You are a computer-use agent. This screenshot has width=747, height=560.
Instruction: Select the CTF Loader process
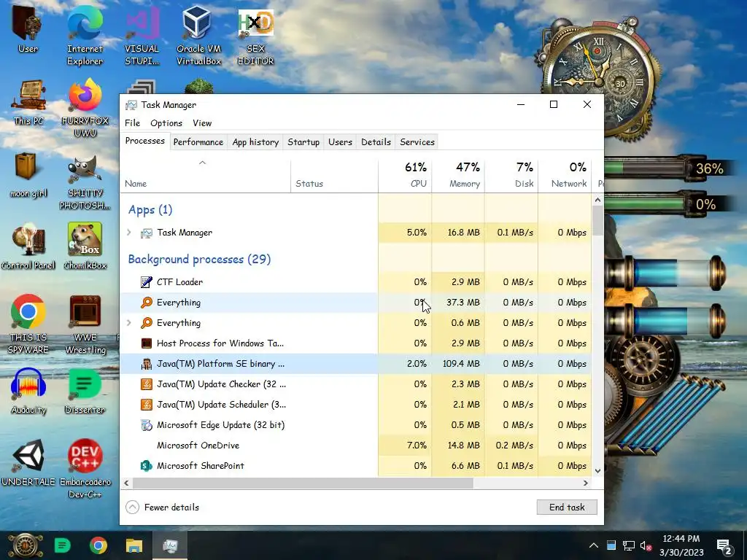tap(356, 282)
